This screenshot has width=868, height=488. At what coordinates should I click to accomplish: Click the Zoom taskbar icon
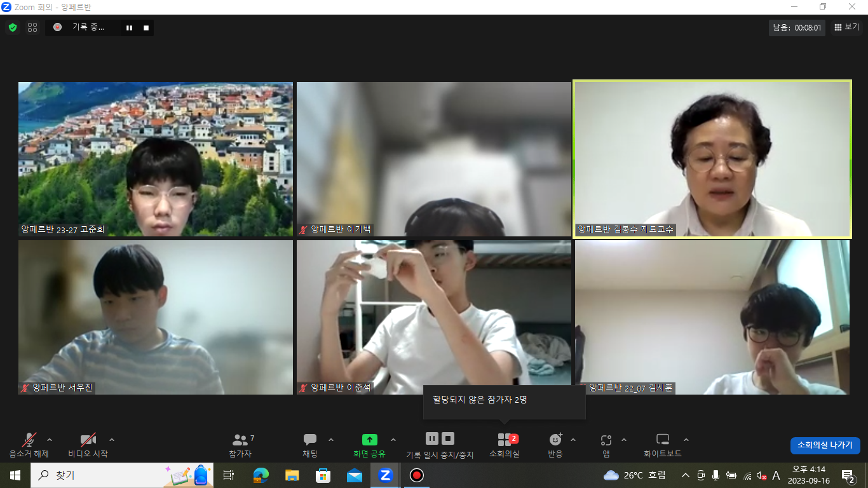385,475
